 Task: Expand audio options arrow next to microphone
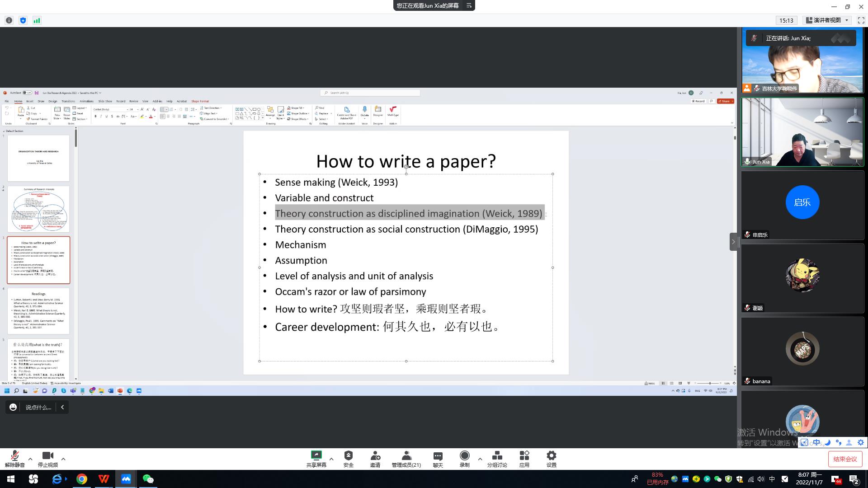(x=30, y=459)
